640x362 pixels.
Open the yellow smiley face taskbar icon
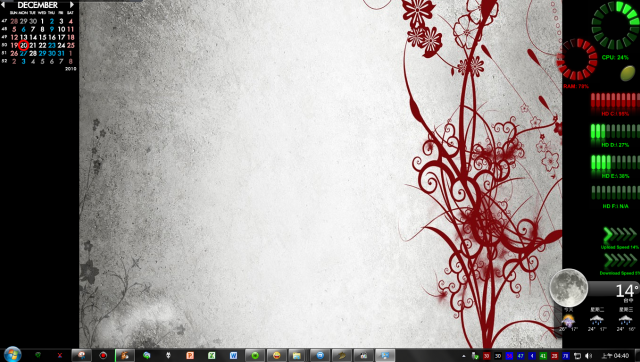(x=277, y=355)
